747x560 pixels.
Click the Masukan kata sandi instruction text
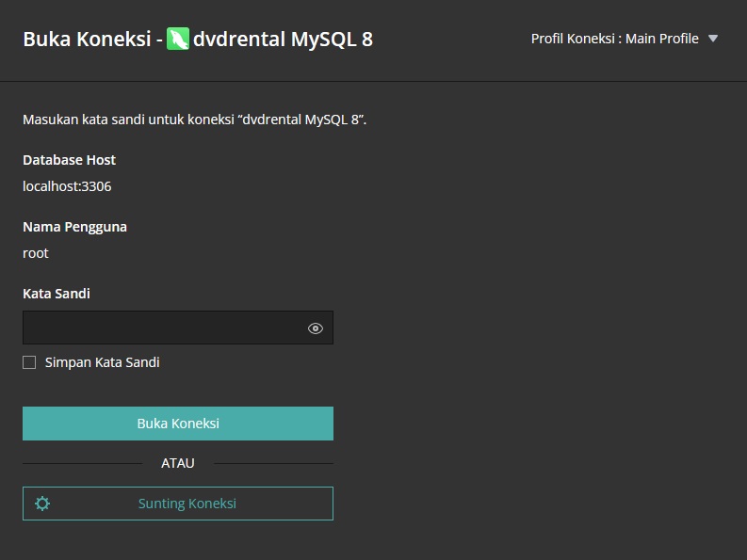coord(194,120)
